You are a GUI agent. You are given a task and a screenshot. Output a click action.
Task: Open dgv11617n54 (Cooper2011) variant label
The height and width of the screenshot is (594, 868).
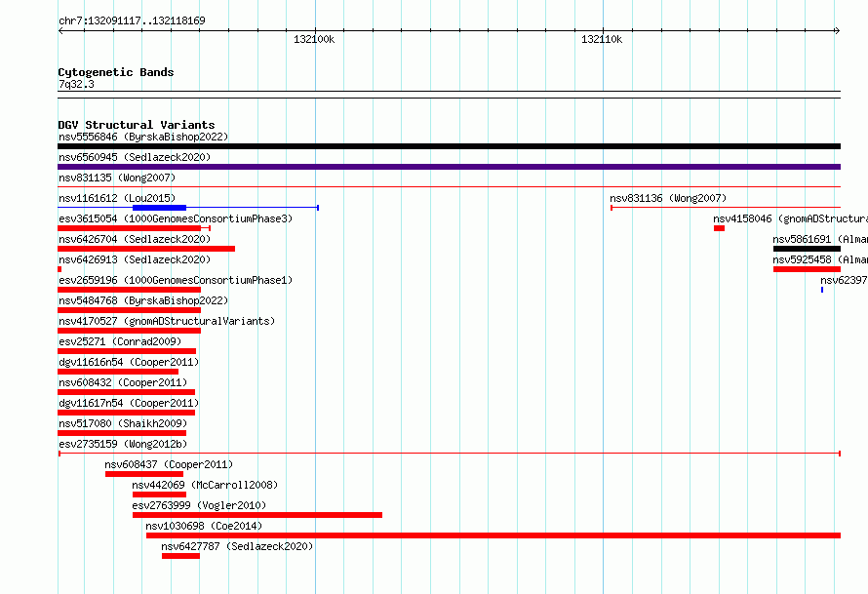pos(129,403)
